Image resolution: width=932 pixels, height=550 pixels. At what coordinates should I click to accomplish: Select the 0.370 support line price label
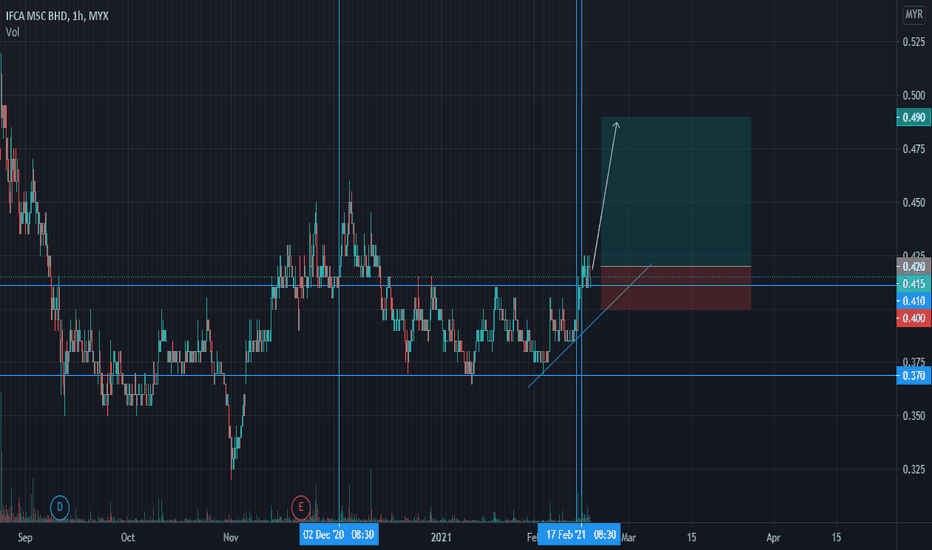click(x=914, y=376)
